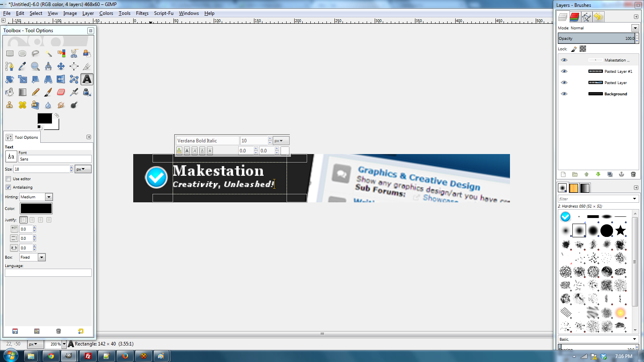The width and height of the screenshot is (644, 362).
Task: Select the Eraser tool
Action: 61,92
